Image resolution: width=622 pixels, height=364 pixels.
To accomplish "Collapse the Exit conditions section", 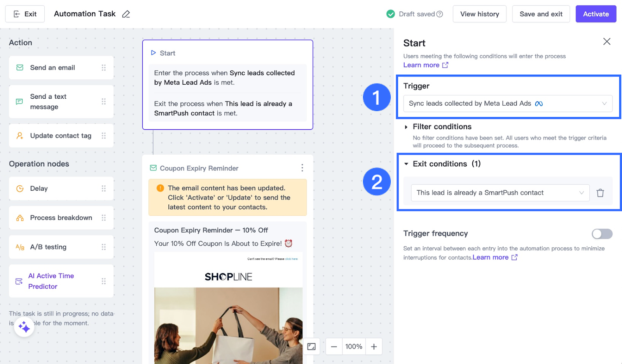I will 406,164.
